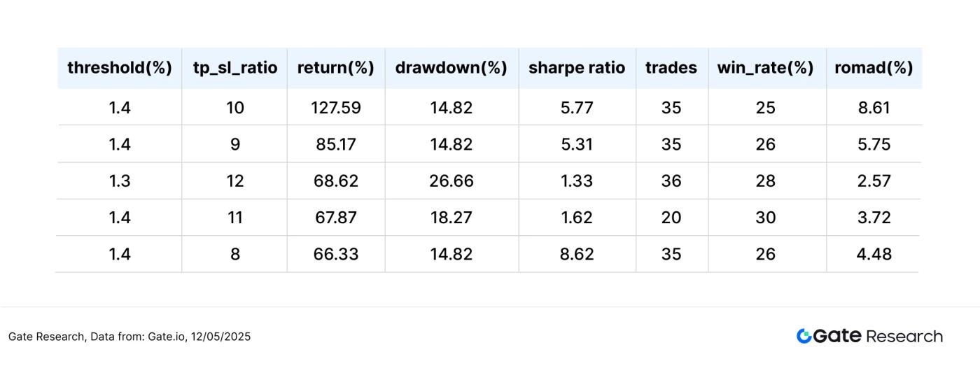Screen dimensions: 980x366
Task: Click the footer data source text
Action: 129,337
